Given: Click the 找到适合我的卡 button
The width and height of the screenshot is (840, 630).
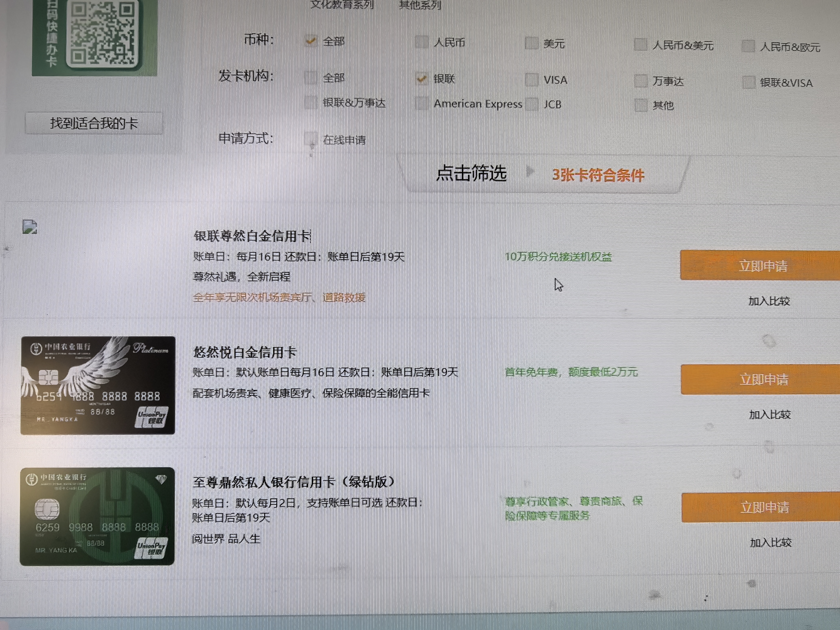Looking at the screenshot, I should (94, 123).
